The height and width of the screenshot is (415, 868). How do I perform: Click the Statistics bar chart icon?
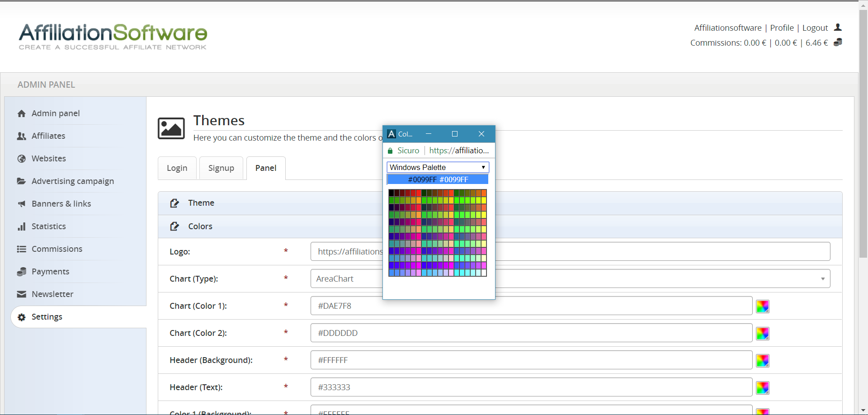21,226
